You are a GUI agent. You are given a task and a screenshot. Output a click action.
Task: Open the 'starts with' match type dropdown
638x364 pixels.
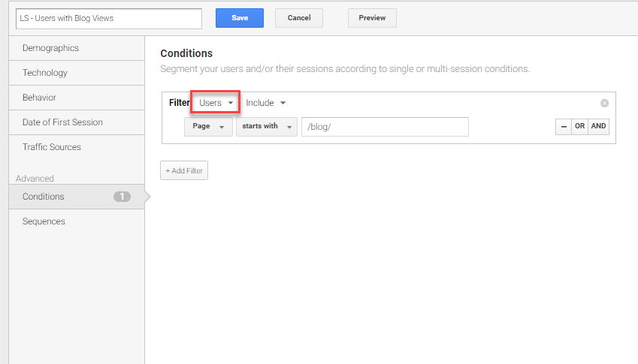tap(266, 127)
